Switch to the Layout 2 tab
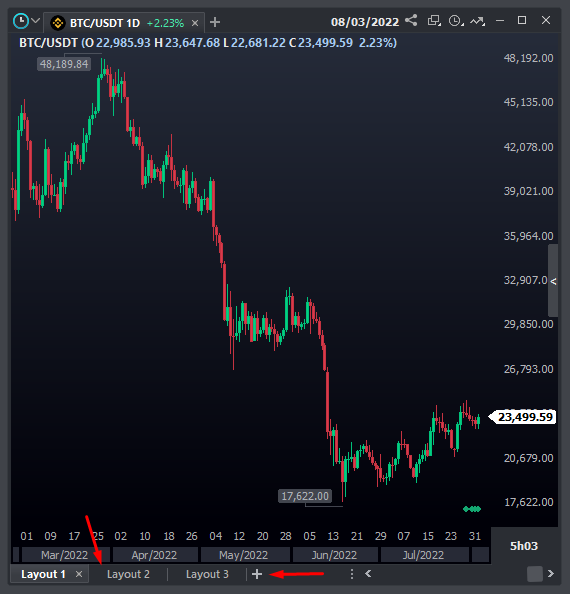The width and height of the screenshot is (570, 594). pos(128,574)
